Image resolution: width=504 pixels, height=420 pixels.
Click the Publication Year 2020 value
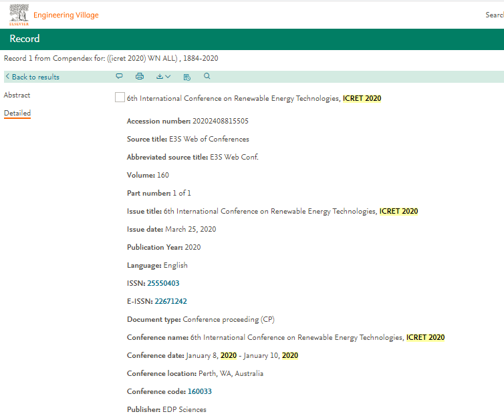pos(193,247)
